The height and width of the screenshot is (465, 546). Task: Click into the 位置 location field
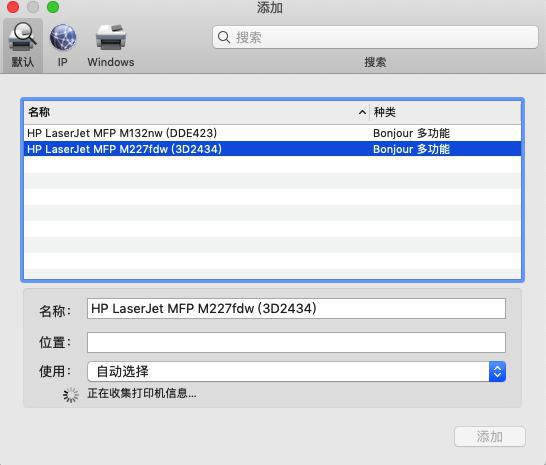(296, 342)
